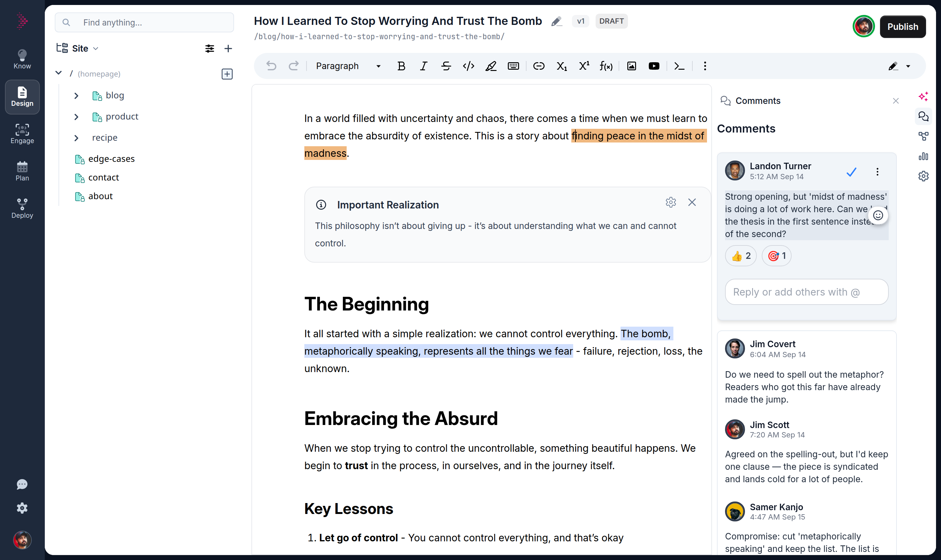Open the content relations graph panel
941x560 pixels.
[923, 136]
